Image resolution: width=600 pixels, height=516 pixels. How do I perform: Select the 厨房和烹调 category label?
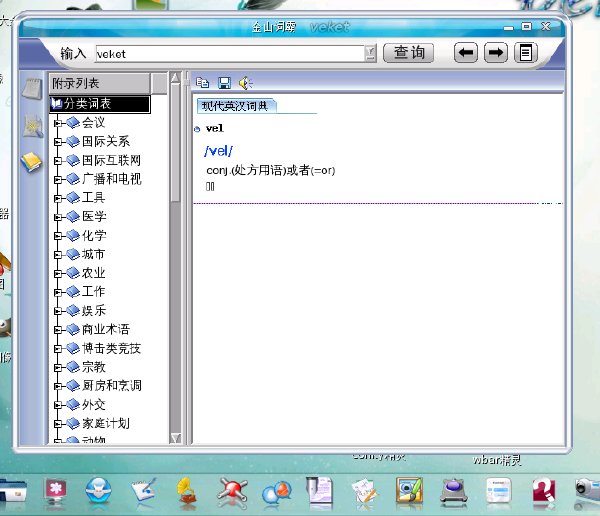pyautogui.click(x=112, y=385)
